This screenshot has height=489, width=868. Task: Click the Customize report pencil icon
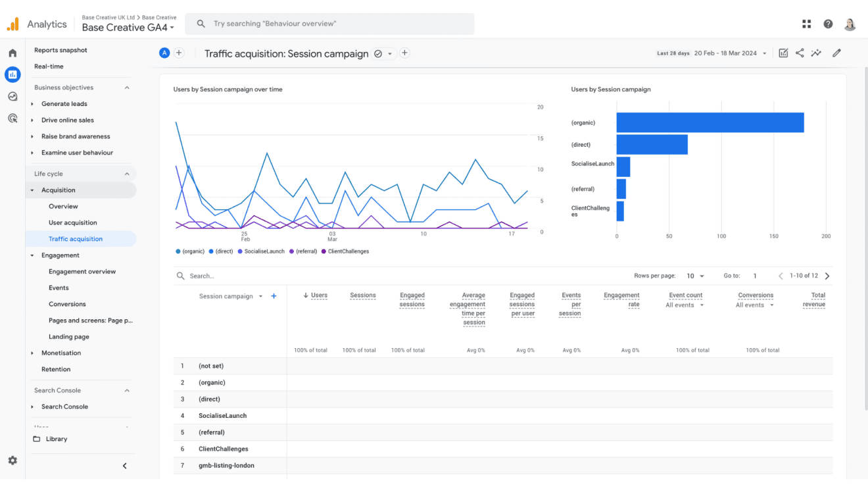pyautogui.click(x=836, y=53)
